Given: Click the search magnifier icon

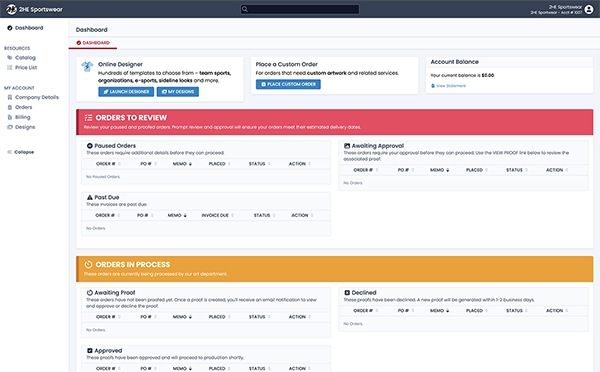Looking at the screenshot, I should coord(245,9).
